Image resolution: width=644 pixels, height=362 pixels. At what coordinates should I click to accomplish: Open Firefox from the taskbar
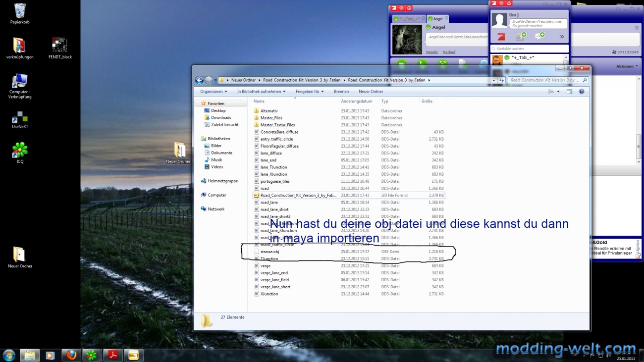click(71, 355)
